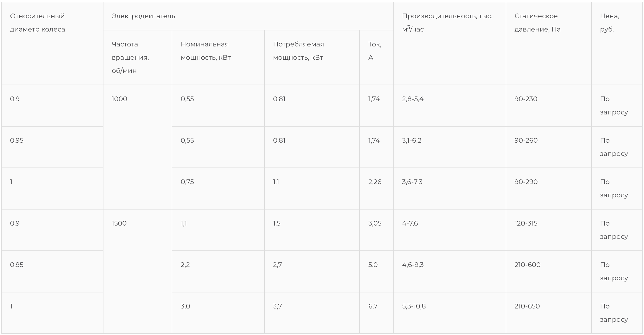Select the Относительный диаметр колеса header cell
Viewport: 644px width, 335px height.
(x=37, y=23)
